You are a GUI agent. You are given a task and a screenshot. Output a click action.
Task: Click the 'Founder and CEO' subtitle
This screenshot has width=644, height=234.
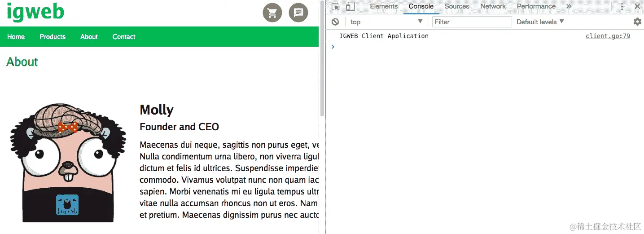click(179, 127)
